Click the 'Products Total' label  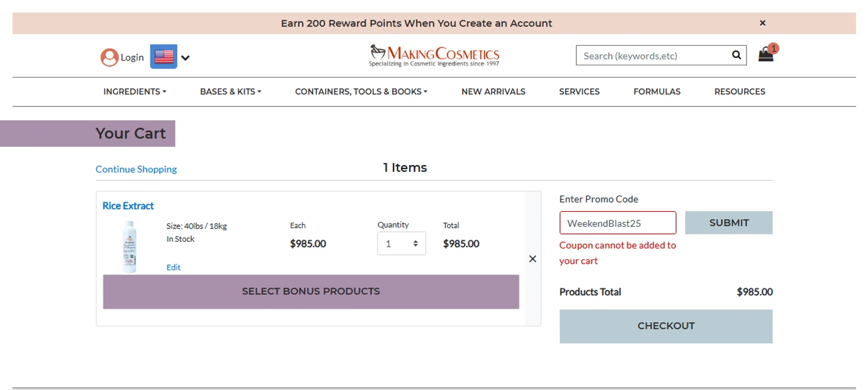coord(590,292)
